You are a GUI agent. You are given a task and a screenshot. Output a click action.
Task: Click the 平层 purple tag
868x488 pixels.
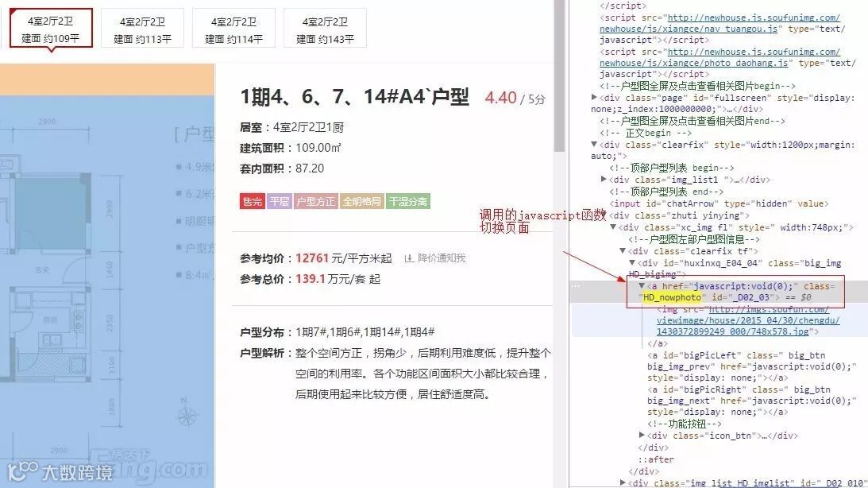click(x=279, y=201)
